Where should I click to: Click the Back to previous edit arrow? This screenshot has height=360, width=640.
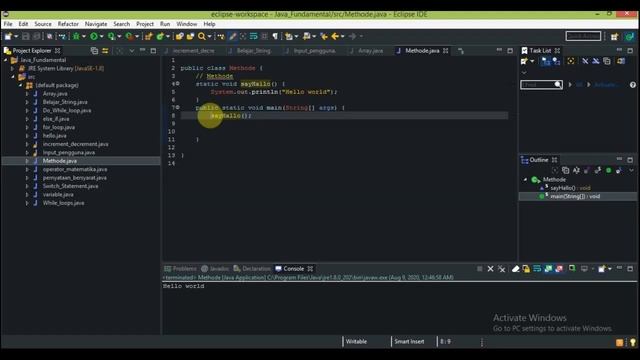(335, 36)
